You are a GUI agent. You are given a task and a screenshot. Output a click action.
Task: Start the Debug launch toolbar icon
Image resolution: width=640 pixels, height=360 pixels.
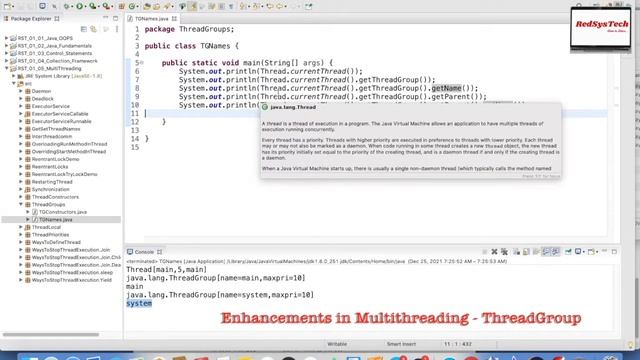[67, 6]
